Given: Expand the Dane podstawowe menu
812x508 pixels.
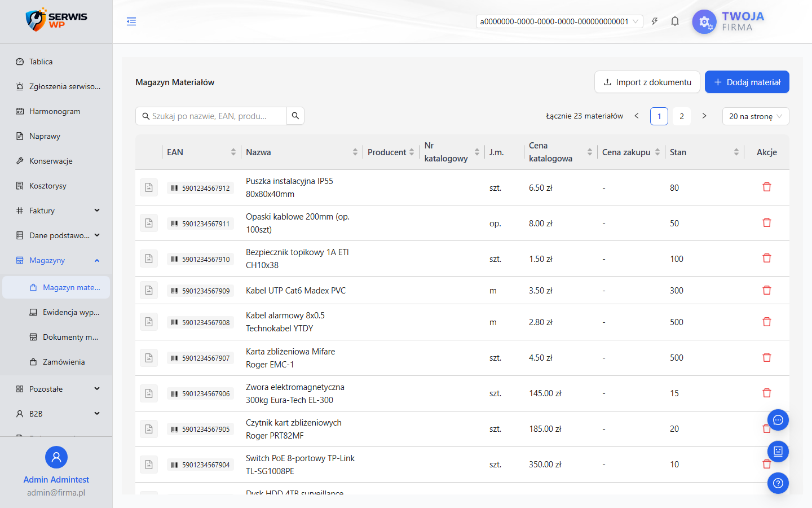Looking at the screenshot, I should pos(56,235).
